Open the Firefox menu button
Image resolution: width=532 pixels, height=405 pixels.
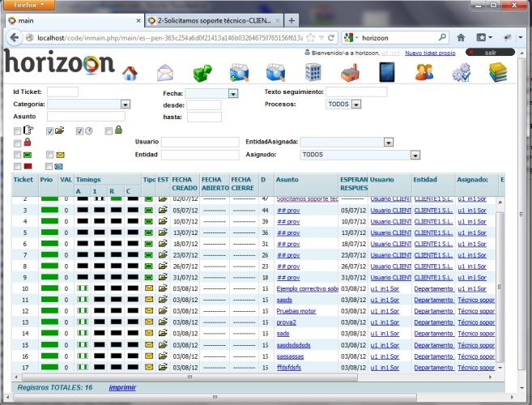pyautogui.click(x=30, y=5)
